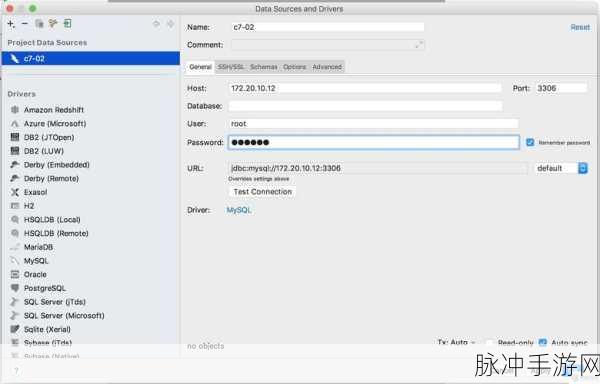
Task: Click the Comment input field
Action: click(328, 45)
